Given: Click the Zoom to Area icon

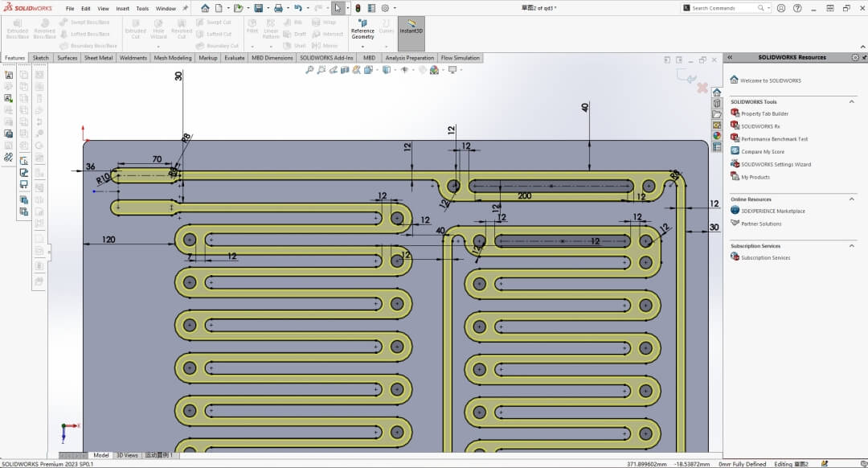Looking at the screenshot, I should point(321,70).
